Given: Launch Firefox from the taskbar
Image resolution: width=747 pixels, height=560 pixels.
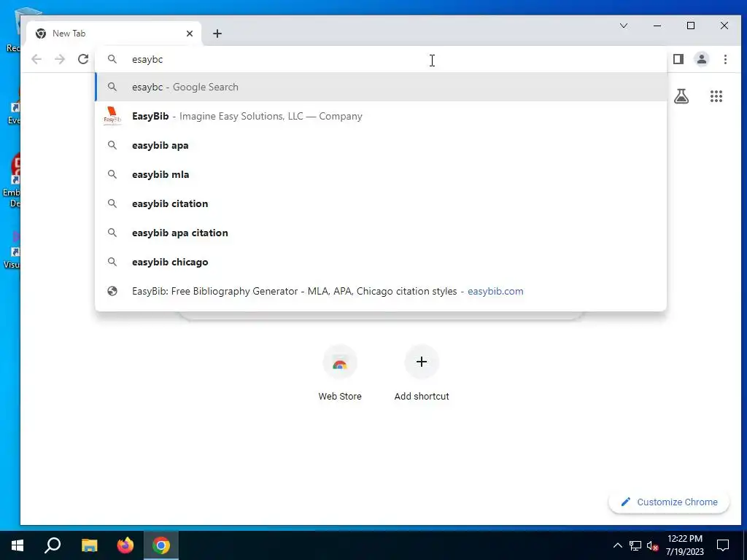Looking at the screenshot, I should click(125, 545).
